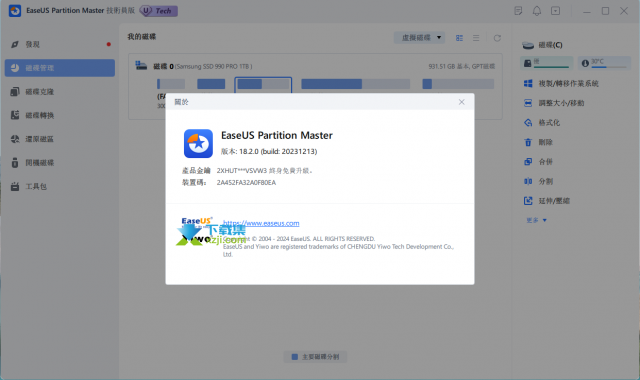Image resolution: width=640 pixels, height=380 pixels.
Task: Click the Windows logo icon beside 複製/轉移作業系統
Action: pos(528,83)
